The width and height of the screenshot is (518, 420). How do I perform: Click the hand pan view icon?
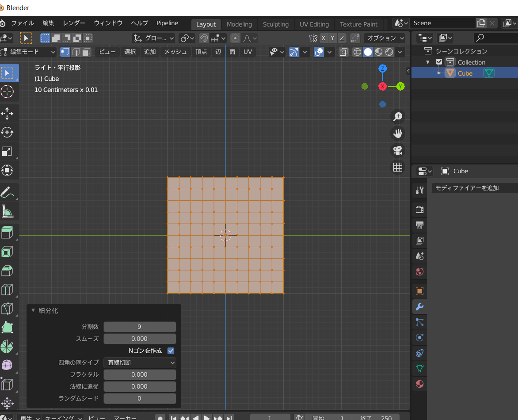pyautogui.click(x=398, y=134)
